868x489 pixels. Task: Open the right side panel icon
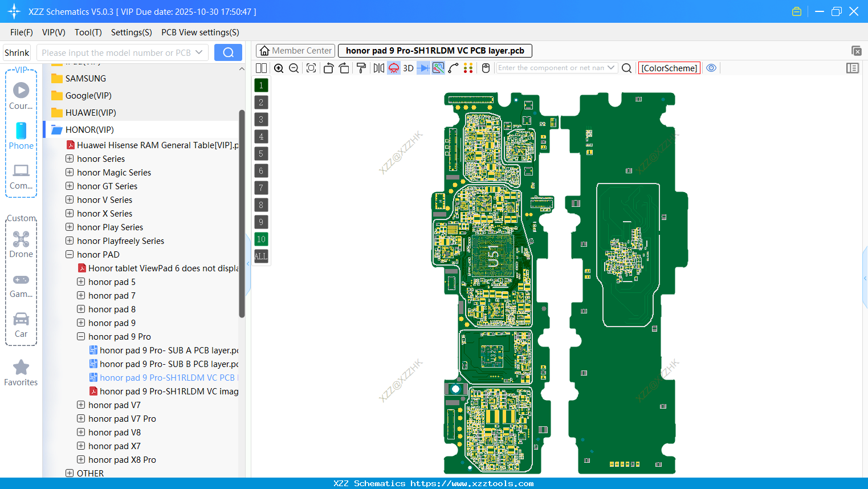pos(853,68)
